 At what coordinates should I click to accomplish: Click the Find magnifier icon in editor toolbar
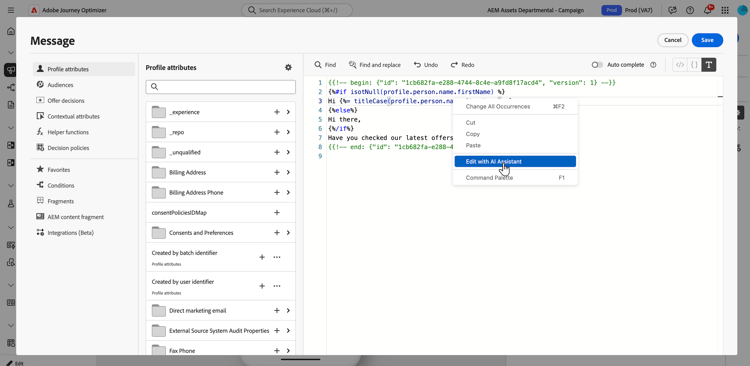[318, 65]
